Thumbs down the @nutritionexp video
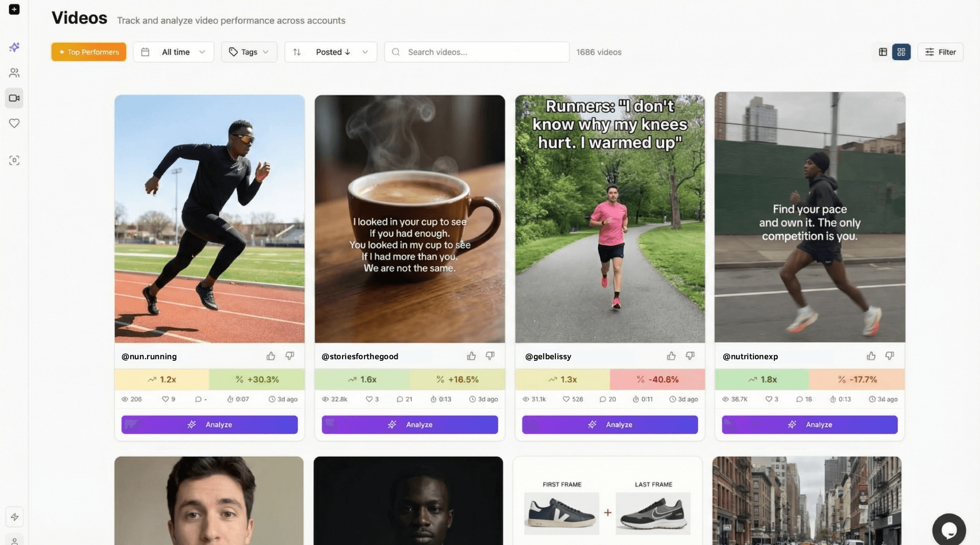The height and width of the screenshot is (545, 980). (890, 356)
